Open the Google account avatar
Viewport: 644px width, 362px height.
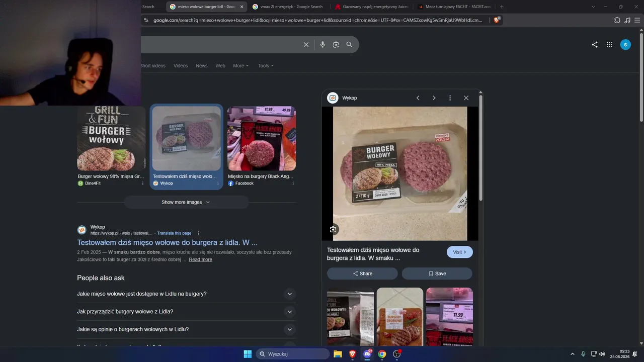(x=625, y=45)
